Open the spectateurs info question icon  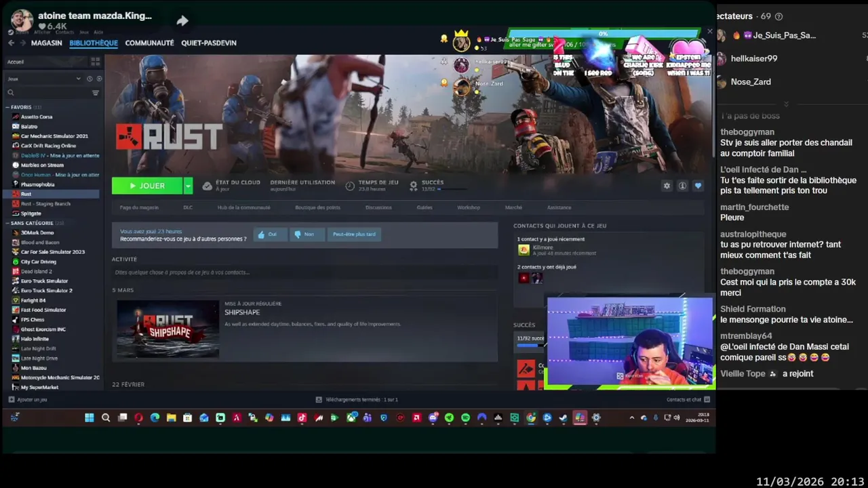[x=778, y=16]
